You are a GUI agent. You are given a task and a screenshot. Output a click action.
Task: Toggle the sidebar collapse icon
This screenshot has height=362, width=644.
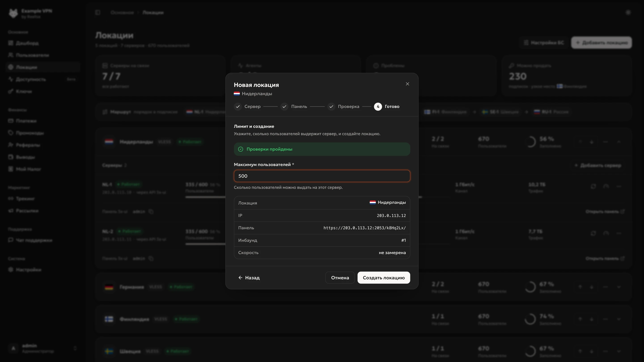[98, 13]
